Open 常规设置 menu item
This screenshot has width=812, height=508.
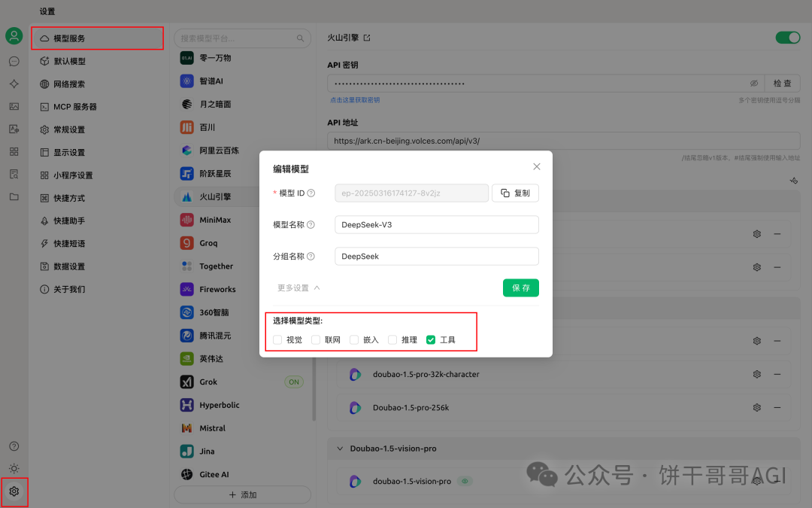click(x=97, y=129)
